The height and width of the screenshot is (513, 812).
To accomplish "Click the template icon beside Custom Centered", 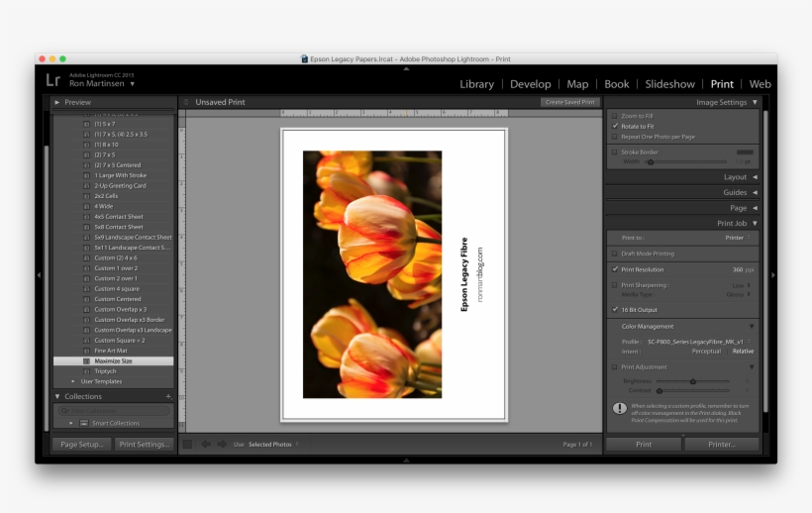I will coord(86,299).
